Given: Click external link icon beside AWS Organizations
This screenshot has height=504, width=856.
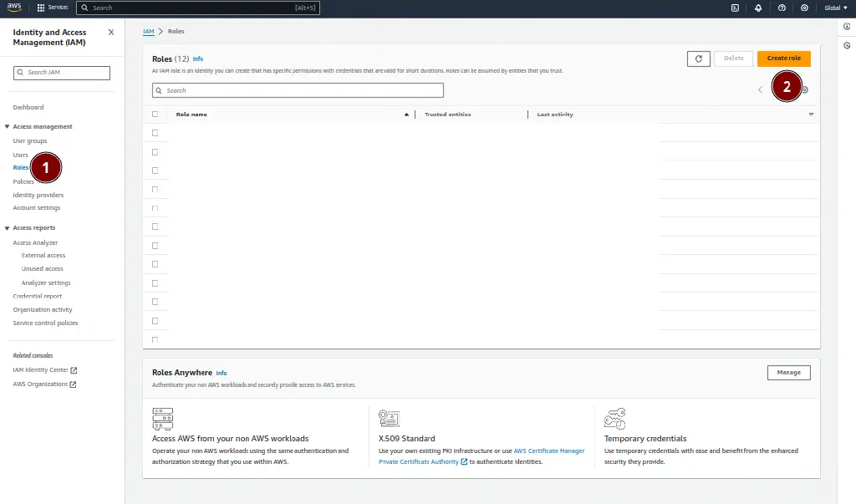Looking at the screenshot, I should (74, 384).
